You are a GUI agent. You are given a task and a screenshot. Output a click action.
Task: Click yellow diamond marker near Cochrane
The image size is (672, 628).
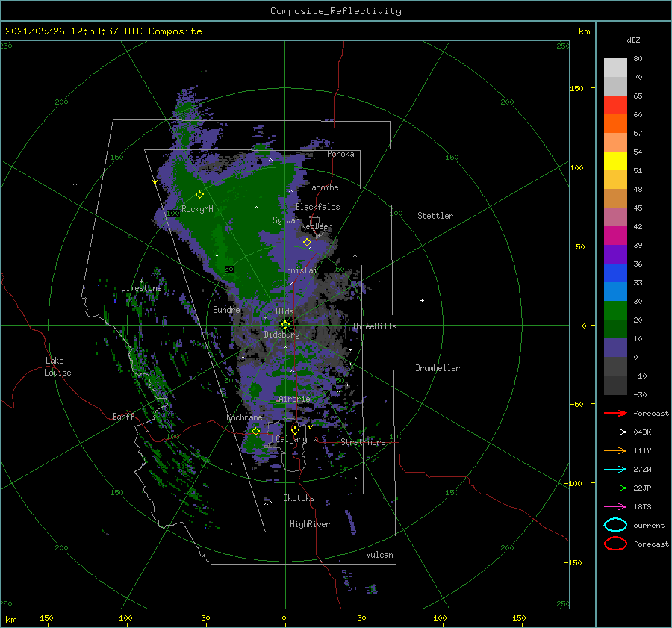click(256, 432)
